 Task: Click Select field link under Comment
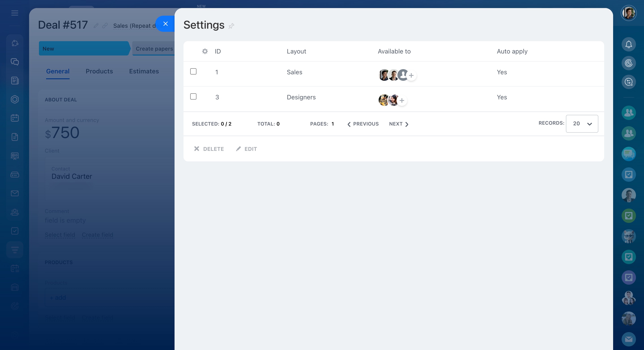[x=60, y=235]
